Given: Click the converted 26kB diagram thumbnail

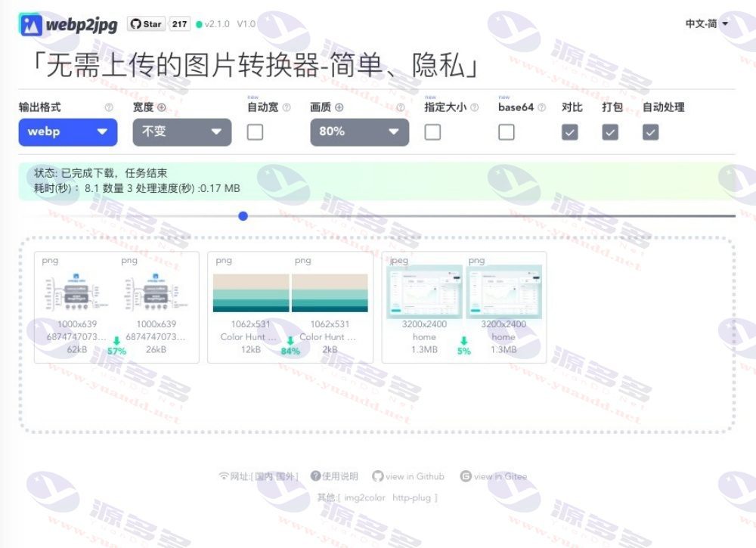Looking at the screenshot, I should [156, 293].
